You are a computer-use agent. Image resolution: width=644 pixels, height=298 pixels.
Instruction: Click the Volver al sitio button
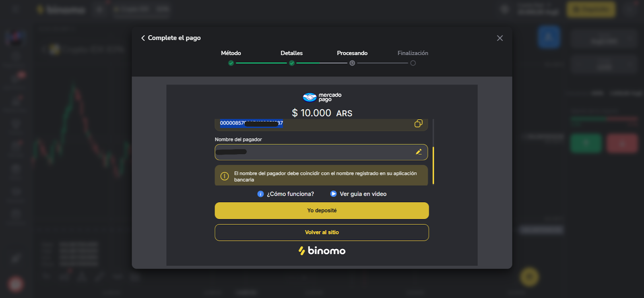tap(322, 232)
